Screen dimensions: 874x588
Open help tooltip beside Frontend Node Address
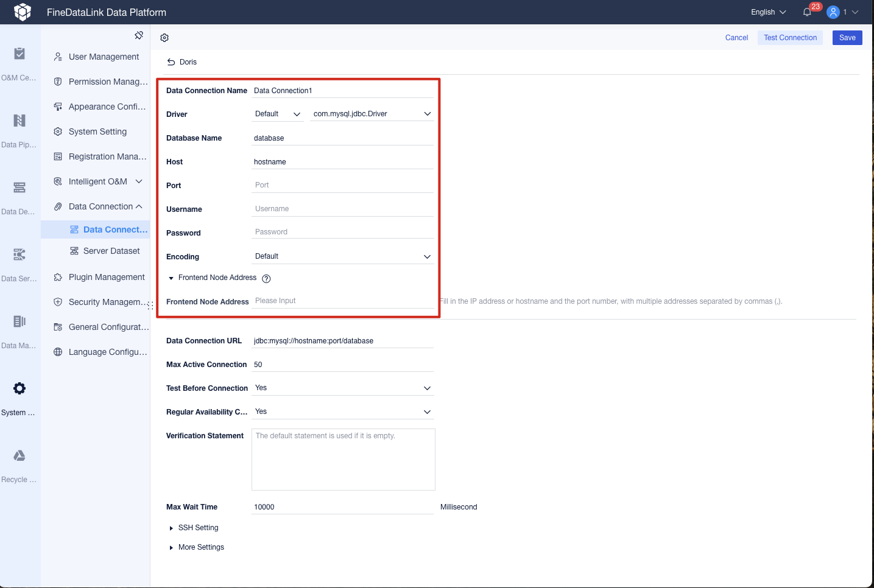266,278
